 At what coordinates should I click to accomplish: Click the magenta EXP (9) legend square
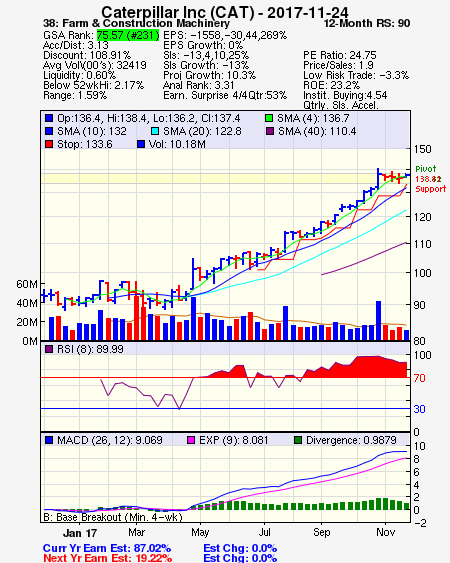(191, 440)
